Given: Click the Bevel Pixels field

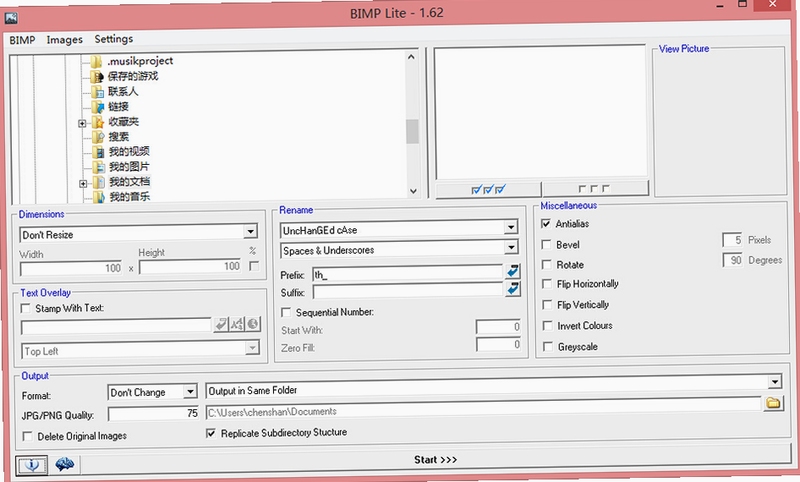Looking at the screenshot, I should coord(732,240).
